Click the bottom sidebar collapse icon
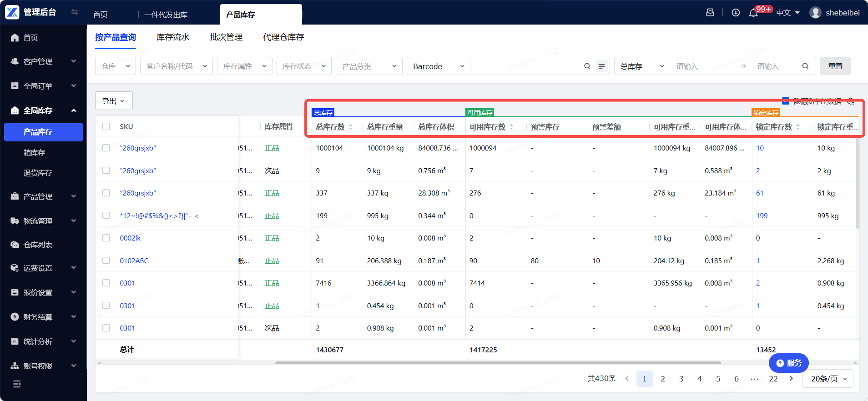The height and width of the screenshot is (401, 868). point(17,384)
